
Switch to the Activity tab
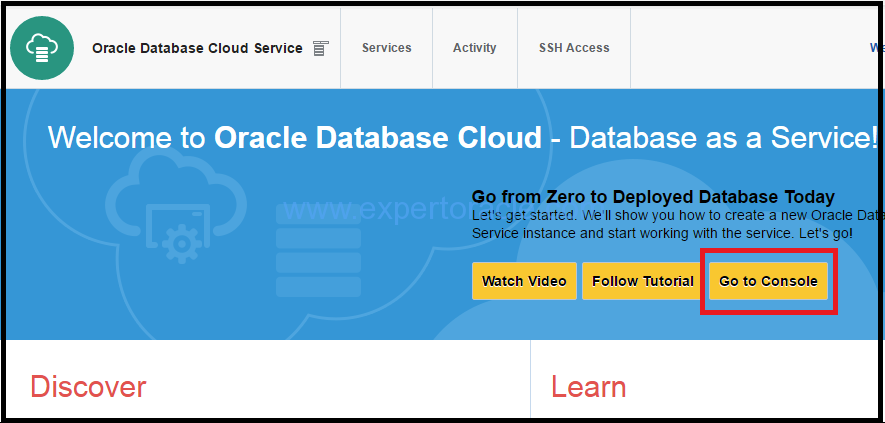click(x=475, y=48)
